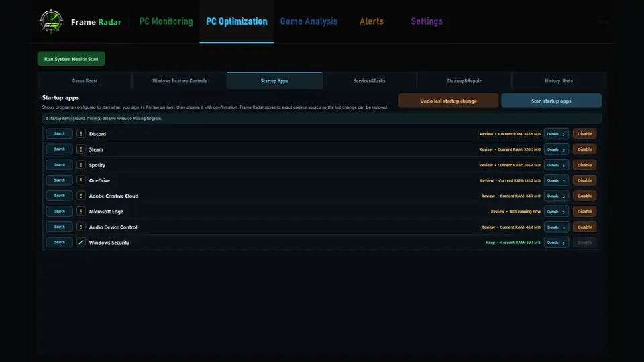This screenshot has height=362, width=644.
Task: Click the warning icon beside Microsoft Edge
Action: point(81,211)
